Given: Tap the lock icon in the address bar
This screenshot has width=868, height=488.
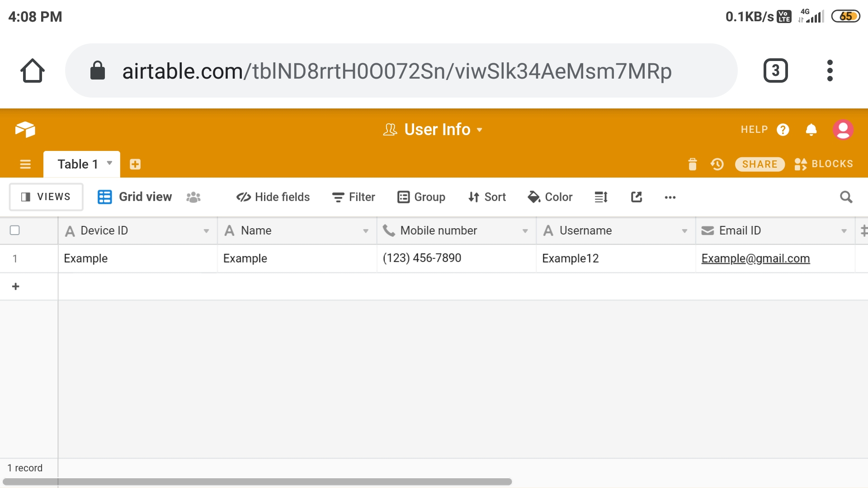Looking at the screenshot, I should 98,70.
